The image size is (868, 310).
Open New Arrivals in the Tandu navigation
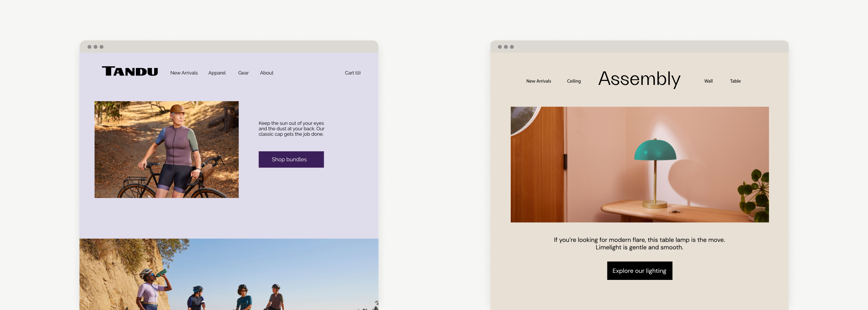pos(184,73)
